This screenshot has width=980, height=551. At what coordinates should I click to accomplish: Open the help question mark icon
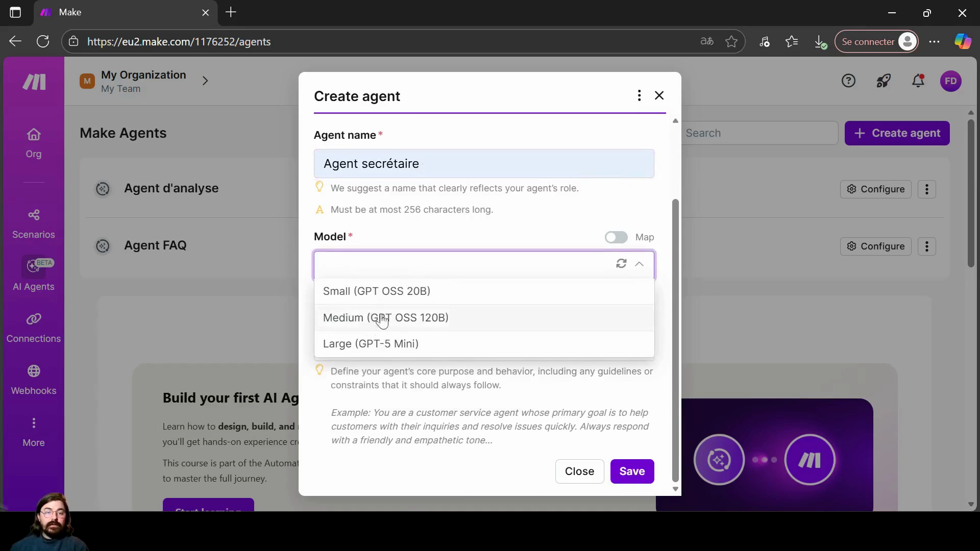coord(848,81)
